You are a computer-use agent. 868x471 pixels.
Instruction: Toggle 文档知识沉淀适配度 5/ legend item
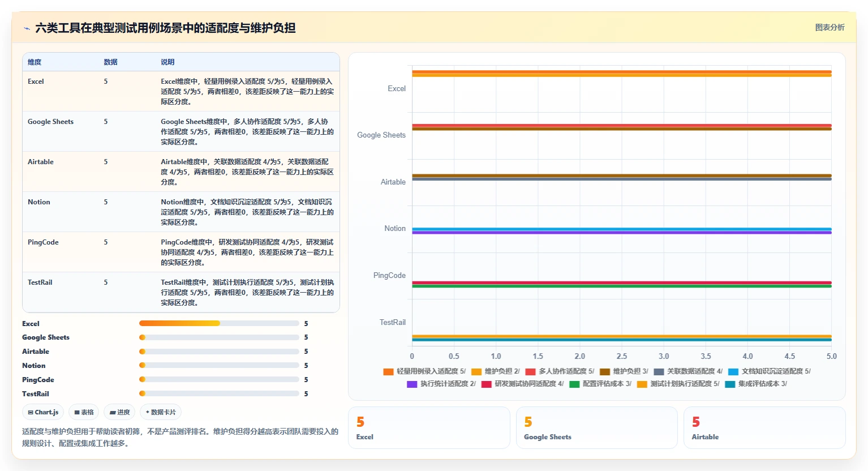tap(770, 371)
